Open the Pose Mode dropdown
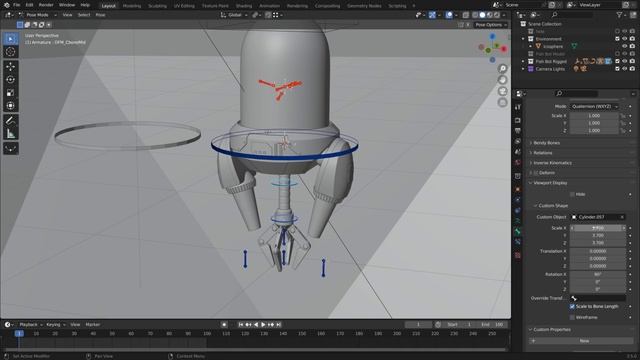The height and width of the screenshot is (360, 640). point(37,15)
